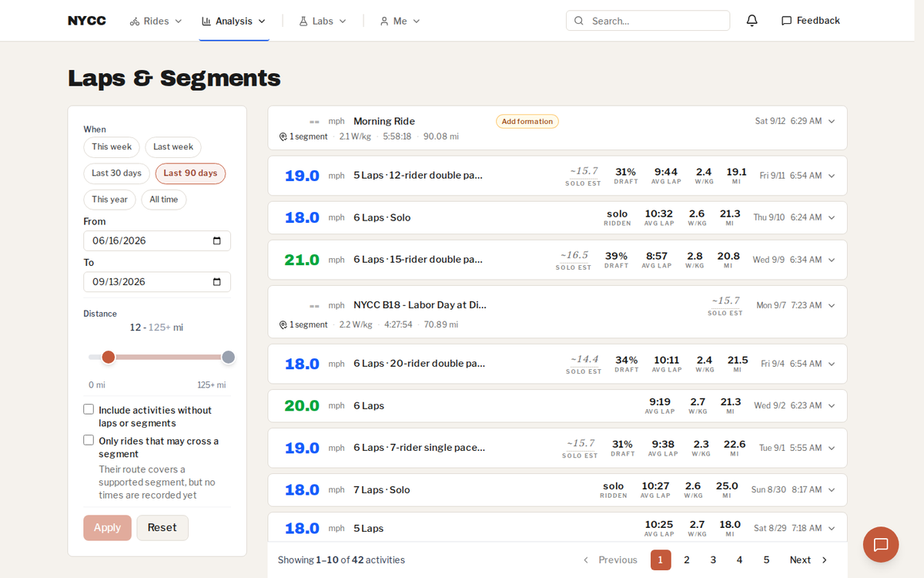
Task: Click the Previous page link
Action: 610,560
